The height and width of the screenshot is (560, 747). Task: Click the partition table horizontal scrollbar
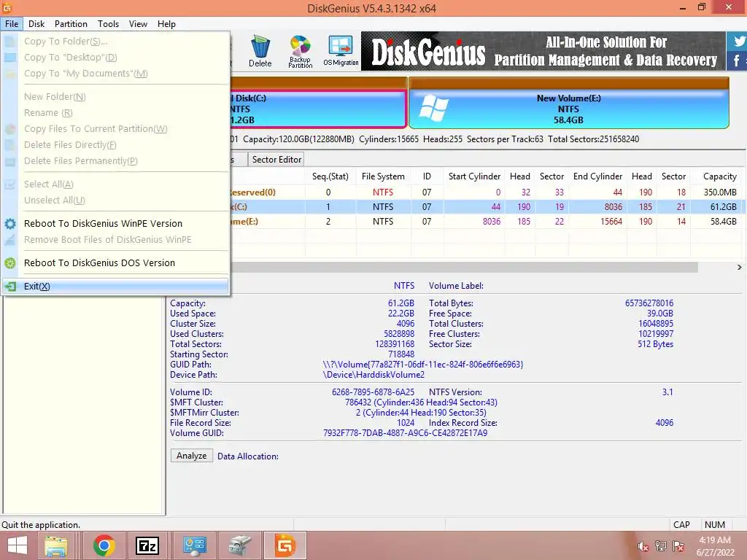[465, 268]
